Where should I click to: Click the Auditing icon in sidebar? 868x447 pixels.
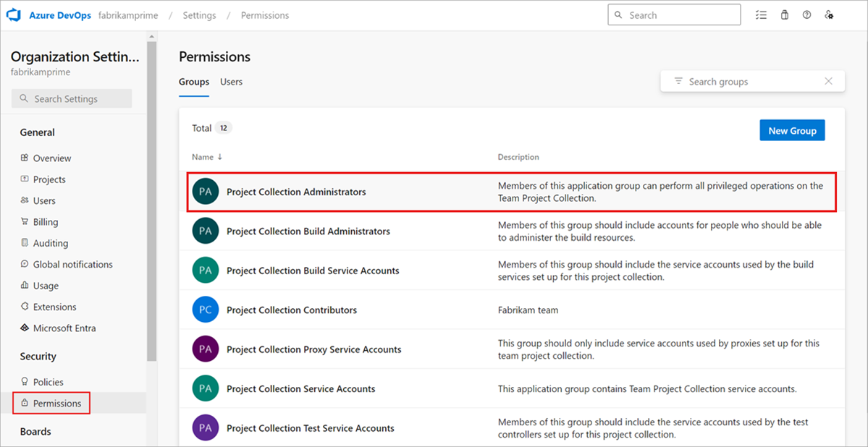[24, 243]
